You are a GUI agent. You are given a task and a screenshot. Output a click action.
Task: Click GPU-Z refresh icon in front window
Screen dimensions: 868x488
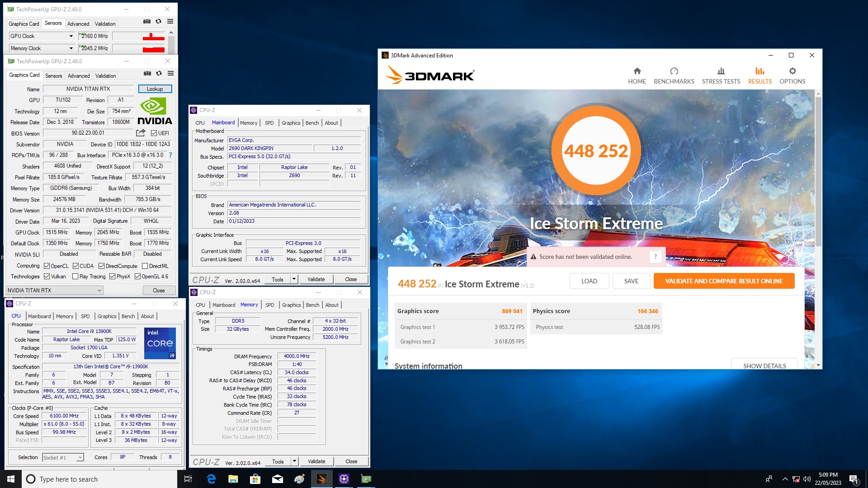click(159, 73)
